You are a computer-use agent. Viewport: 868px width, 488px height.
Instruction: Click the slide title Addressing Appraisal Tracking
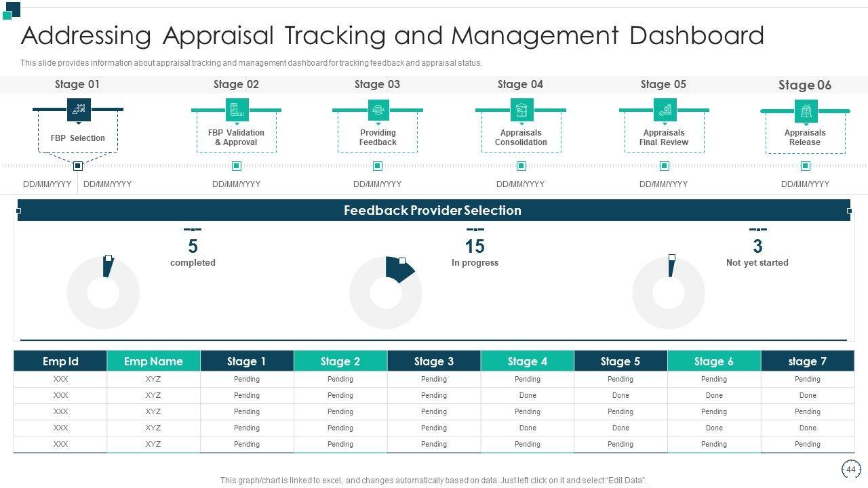[x=393, y=35]
